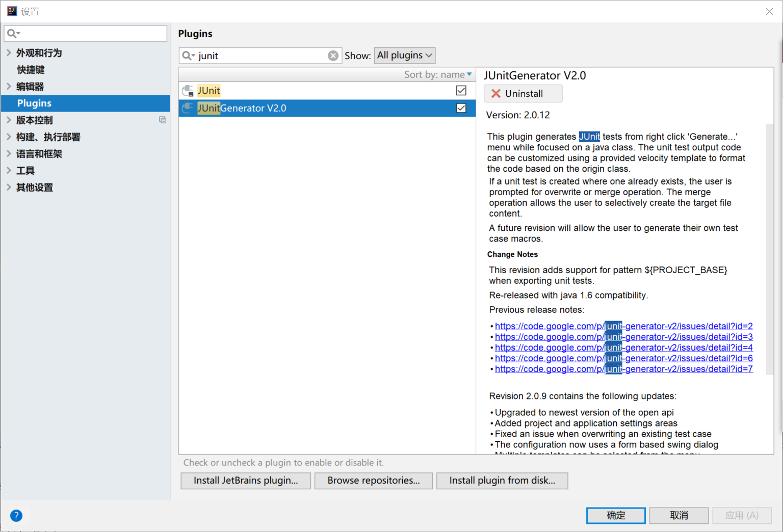Open the issues detail id=3 link

point(623,337)
